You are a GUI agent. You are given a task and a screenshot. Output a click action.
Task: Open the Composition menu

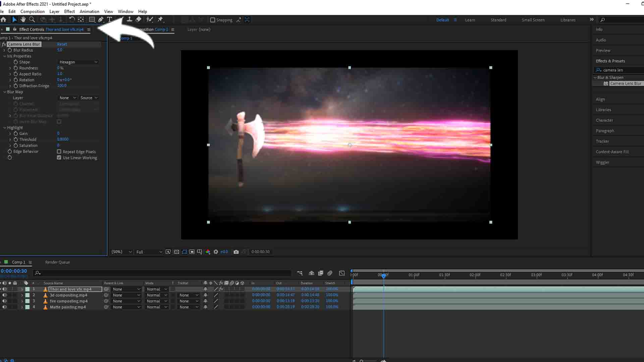coord(32,11)
